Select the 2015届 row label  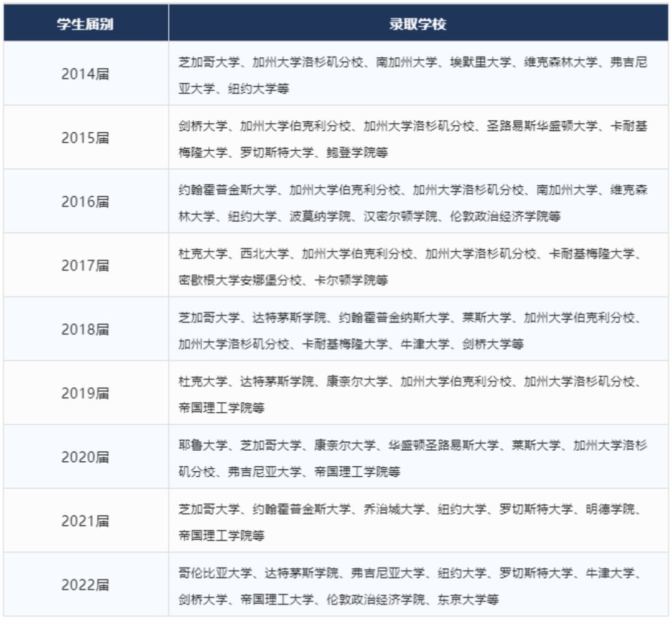click(x=85, y=138)
